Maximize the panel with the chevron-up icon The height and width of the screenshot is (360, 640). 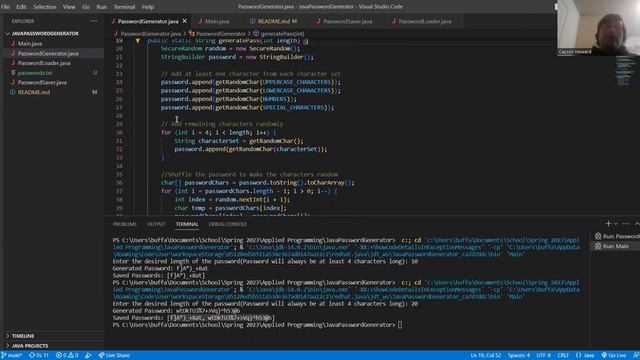637,224
